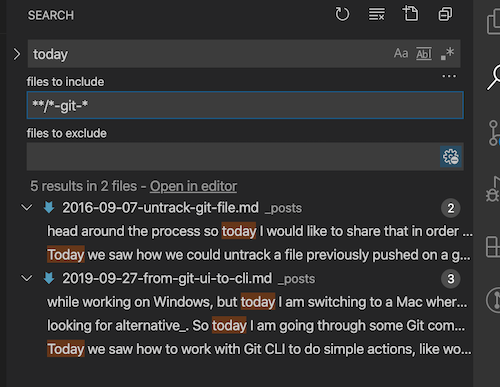The height and width of the screenshot is (387, 500).
Task: Click the Refresh search results icon
Action: (342, 14)
